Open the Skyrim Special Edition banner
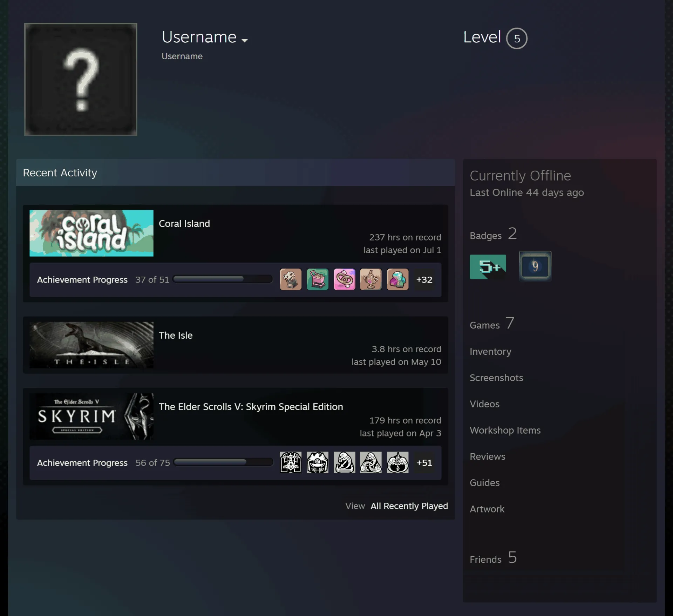The image size is (673, 616). [x=91, y=416]
